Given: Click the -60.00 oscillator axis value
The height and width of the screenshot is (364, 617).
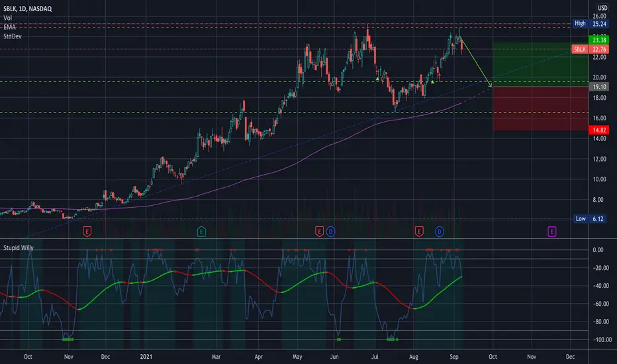Looking at the screenshot, I should 600,304.
